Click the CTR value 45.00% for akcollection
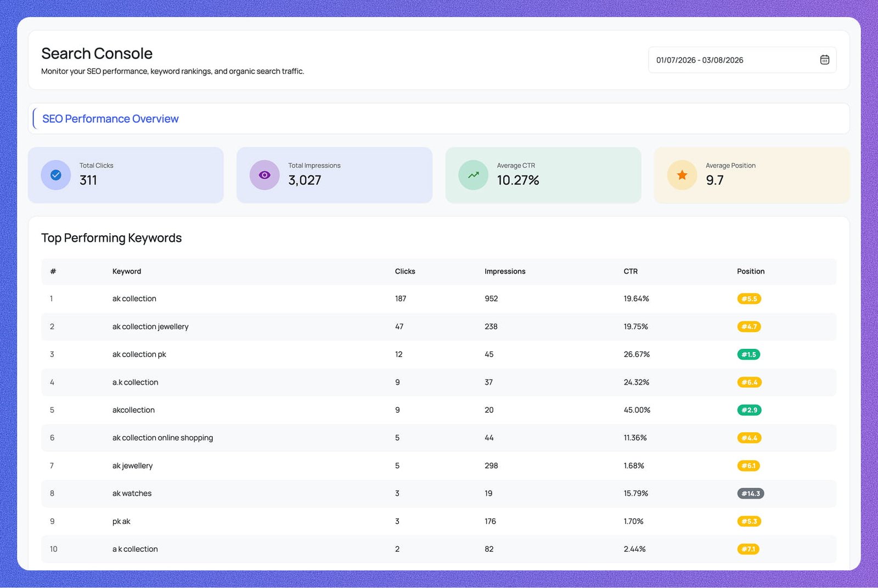 click(x=637, y=410)
